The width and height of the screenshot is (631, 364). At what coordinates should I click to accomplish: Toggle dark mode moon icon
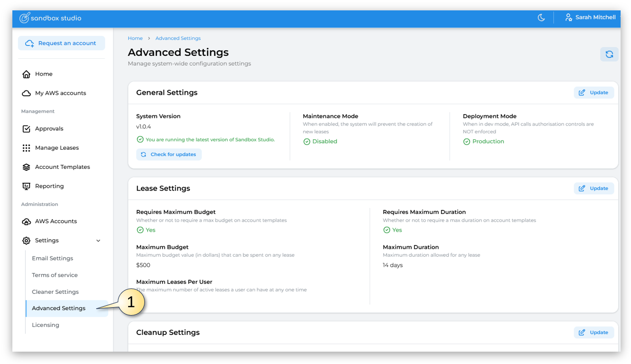541,18
